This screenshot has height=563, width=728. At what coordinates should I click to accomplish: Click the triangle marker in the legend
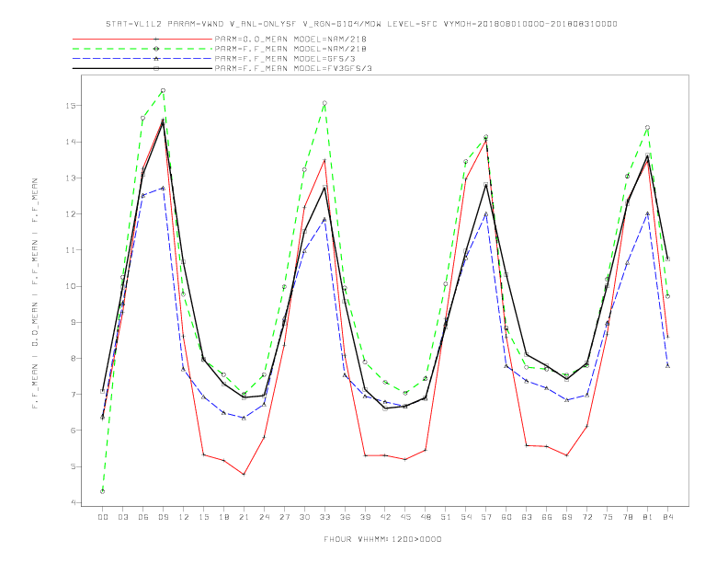point(156,59)
